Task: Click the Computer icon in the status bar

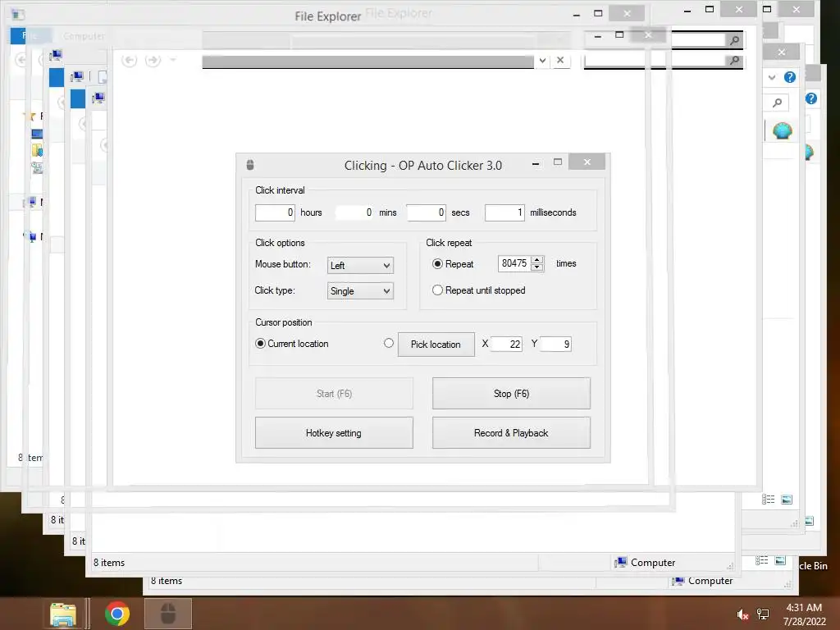Action: [621, 562]
